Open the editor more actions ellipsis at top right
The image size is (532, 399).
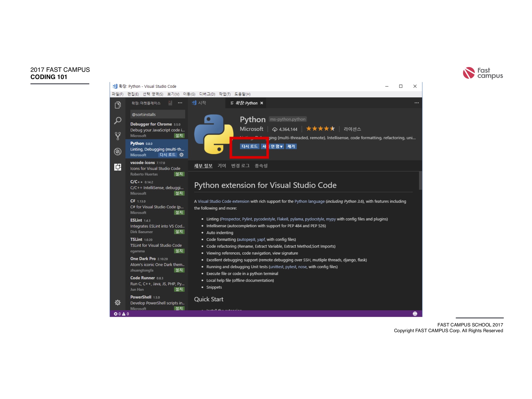417,103
